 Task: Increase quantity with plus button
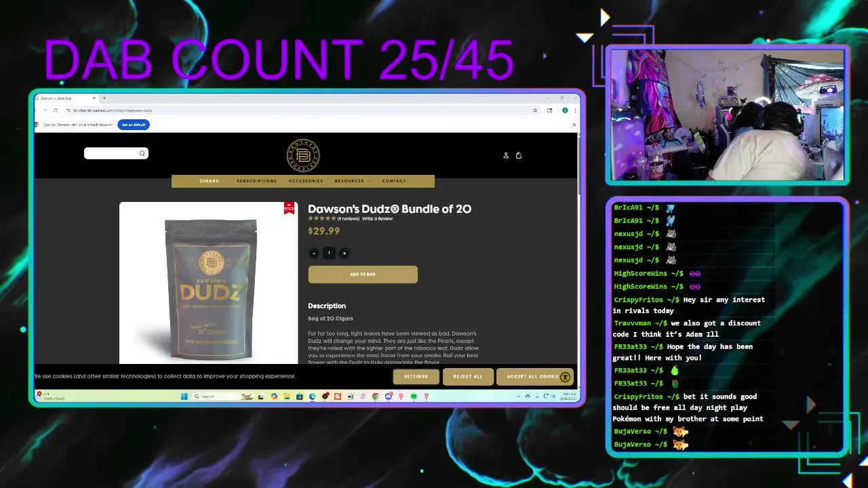coord(344,253)
